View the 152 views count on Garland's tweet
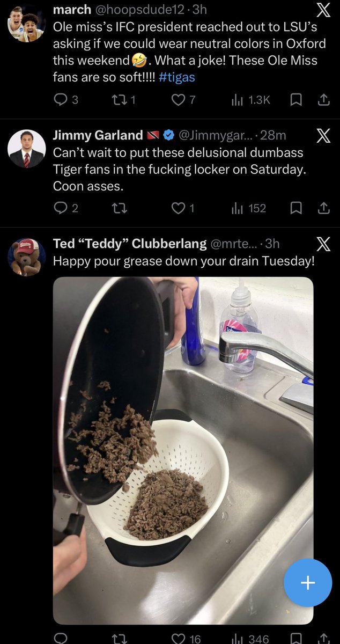The width and height of the screenshot is (340, 644). (x=248, y=208)
